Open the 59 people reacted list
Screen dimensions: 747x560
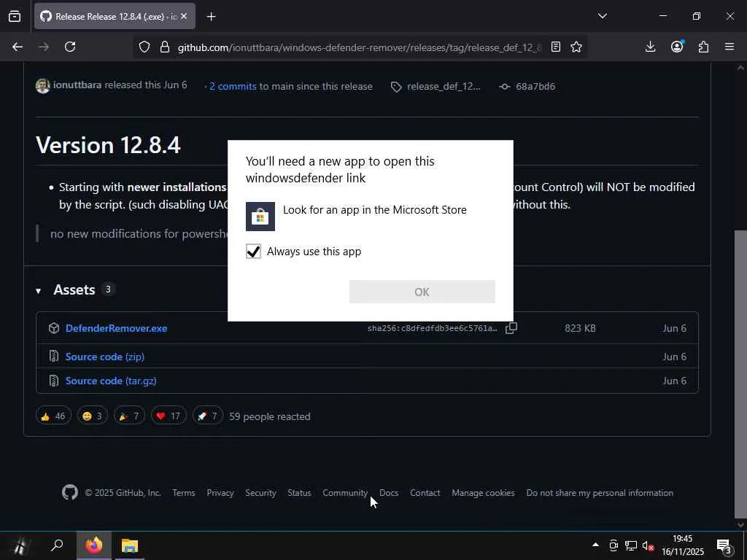[x=270, y=416]
